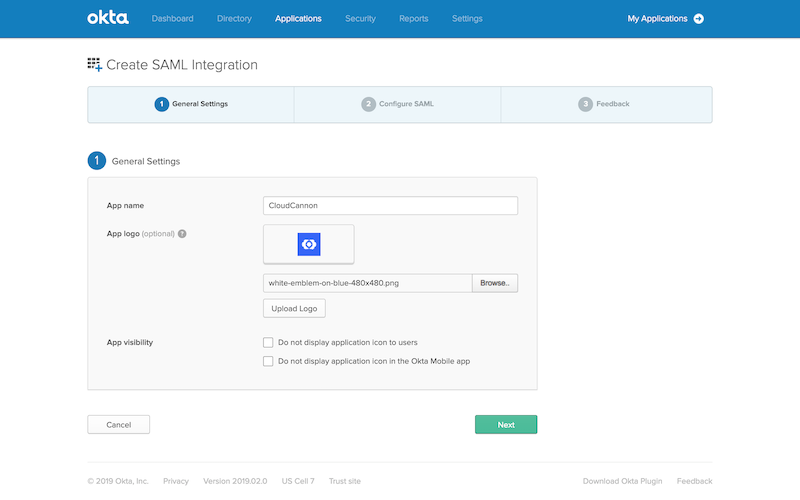Click Download Okta Plugin link

(622, 481)
